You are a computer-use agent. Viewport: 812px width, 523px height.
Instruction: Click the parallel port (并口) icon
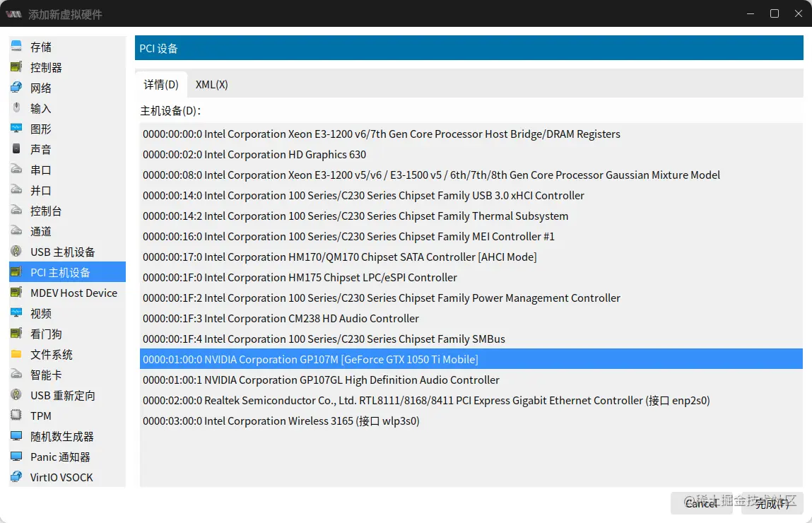16,190
